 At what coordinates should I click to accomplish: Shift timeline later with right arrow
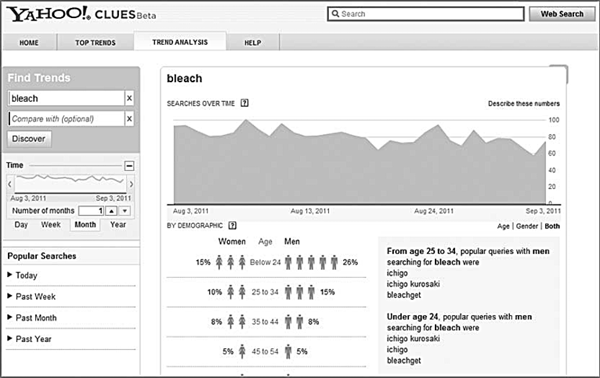coord(131,184)
